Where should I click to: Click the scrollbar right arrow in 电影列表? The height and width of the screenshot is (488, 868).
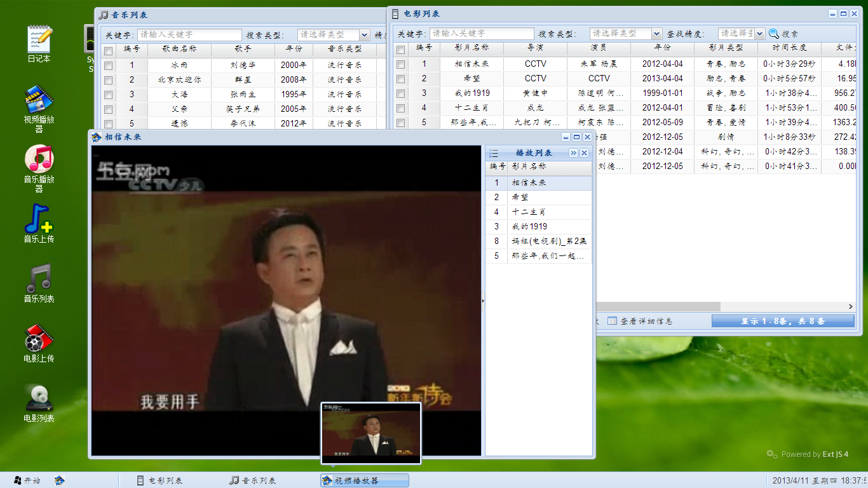click(850, 306)
